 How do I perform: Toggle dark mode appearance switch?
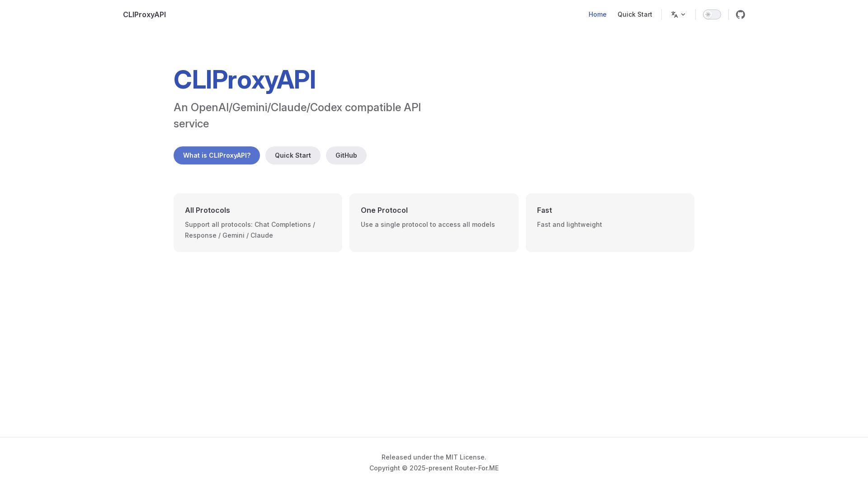tap(712, 14)
